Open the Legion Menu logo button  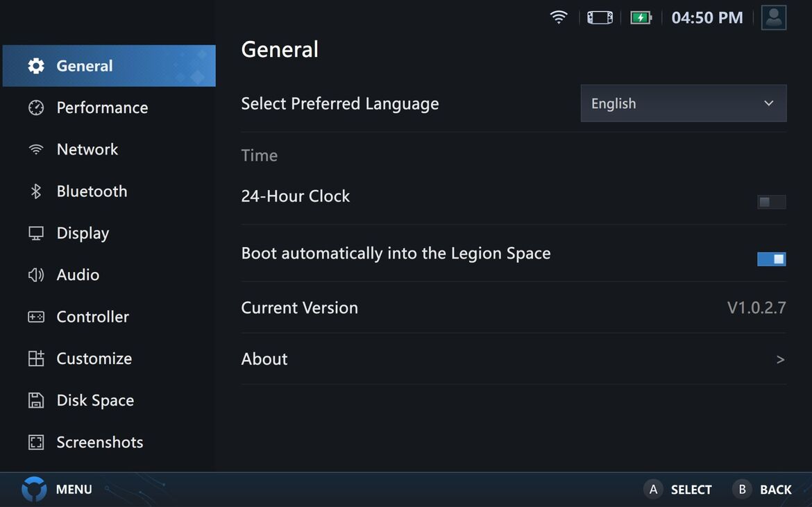[34, 489]
